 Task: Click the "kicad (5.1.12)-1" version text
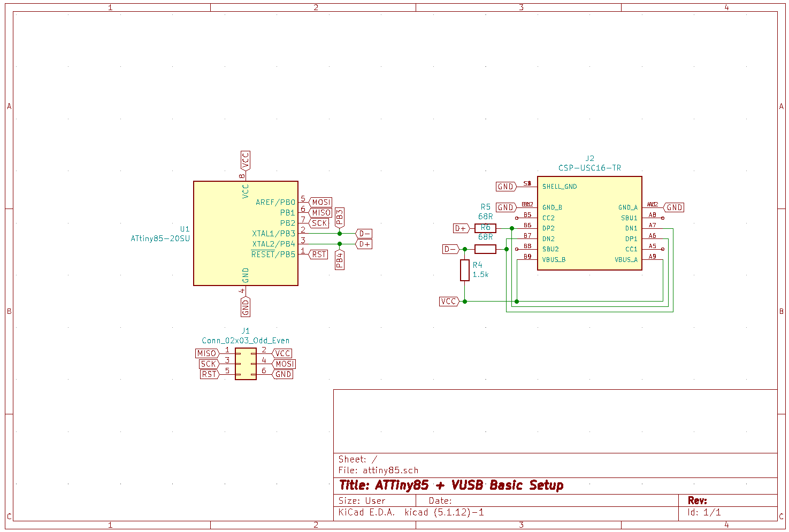point(444,512)
